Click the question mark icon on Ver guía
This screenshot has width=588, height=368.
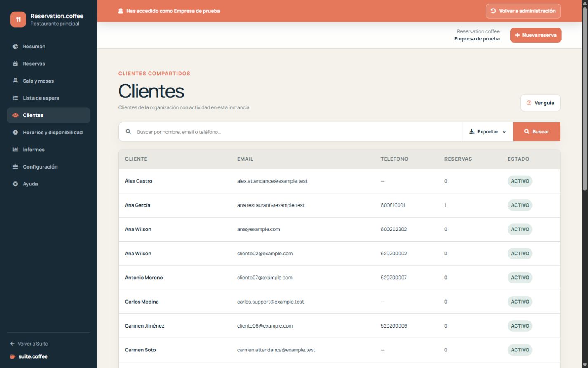(529, 103)
